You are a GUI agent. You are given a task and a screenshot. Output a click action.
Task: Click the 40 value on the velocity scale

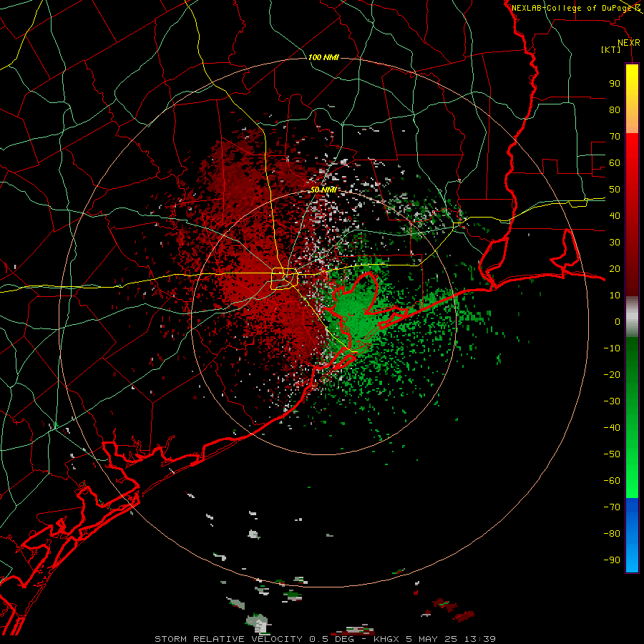615,216
